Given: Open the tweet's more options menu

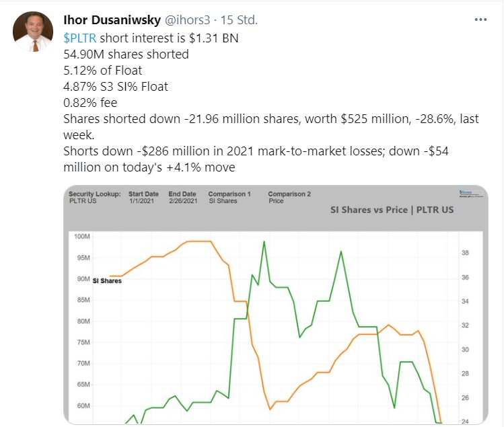Looking at the screenshot, I should tap(480, 20).
